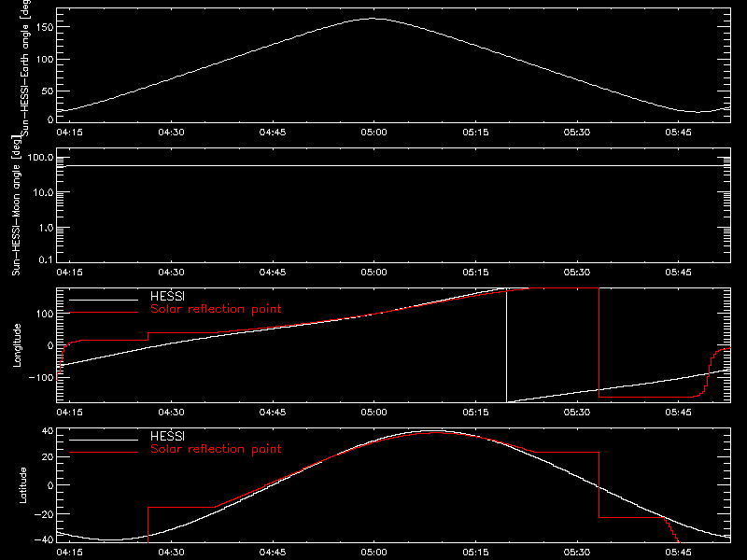Click the vertical white HESSI longitude wrap line
The width and height of the screenshot is (747, 560).
(506, 345)
